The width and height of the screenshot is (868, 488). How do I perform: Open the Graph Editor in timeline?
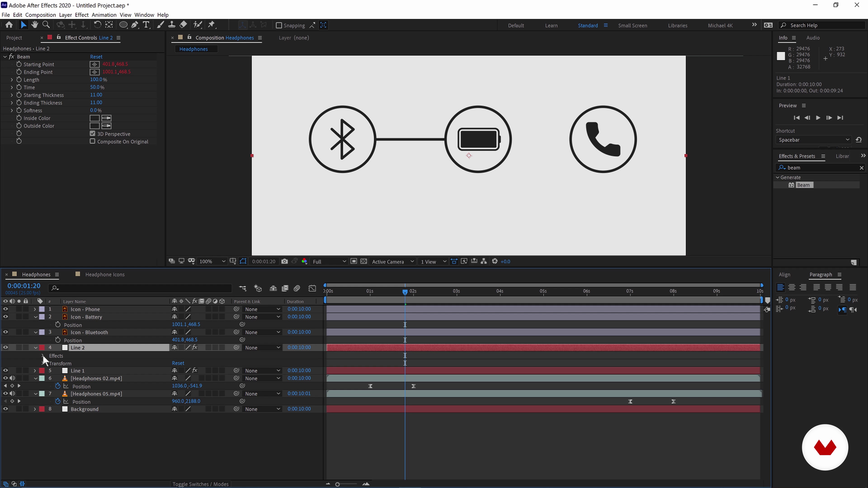312,289
